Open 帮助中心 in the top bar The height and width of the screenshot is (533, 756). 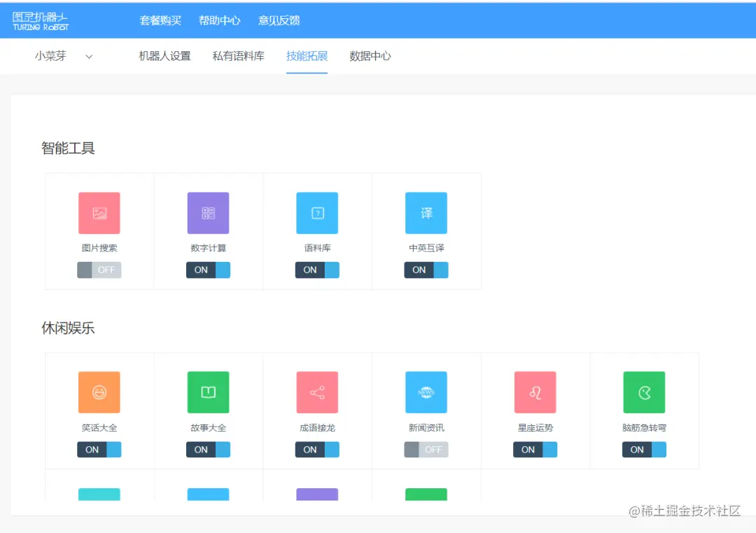tap(220, 20)
